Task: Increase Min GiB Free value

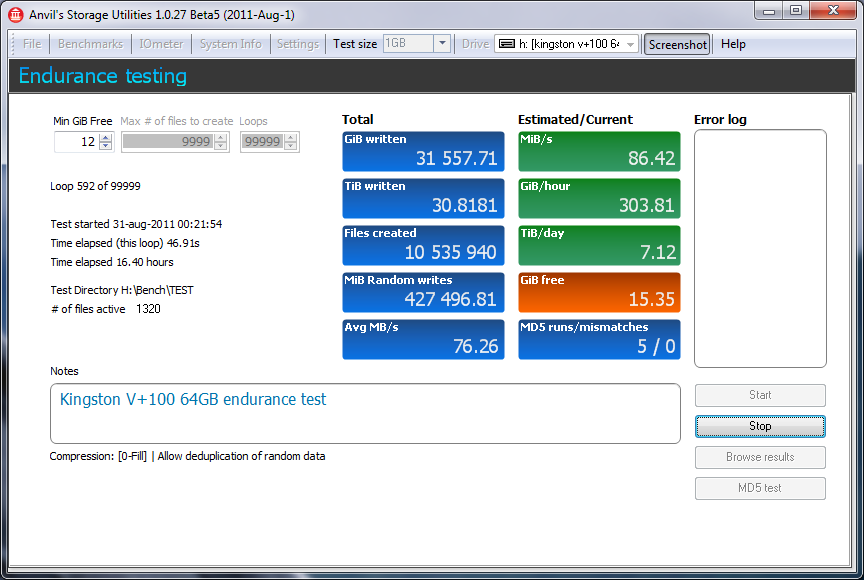Action: point(106,138)
